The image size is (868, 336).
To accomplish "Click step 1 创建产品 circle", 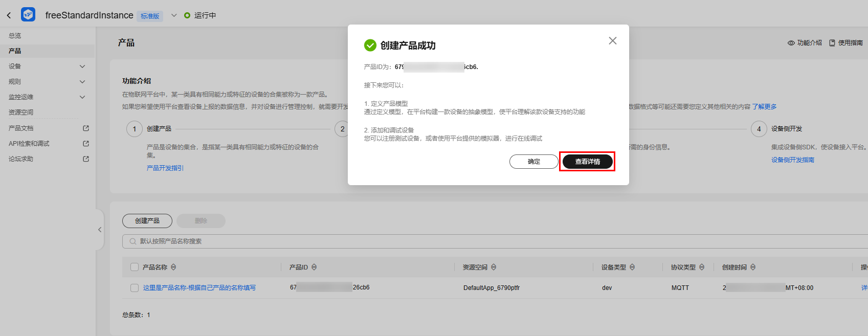I will (x=135, y=129).
